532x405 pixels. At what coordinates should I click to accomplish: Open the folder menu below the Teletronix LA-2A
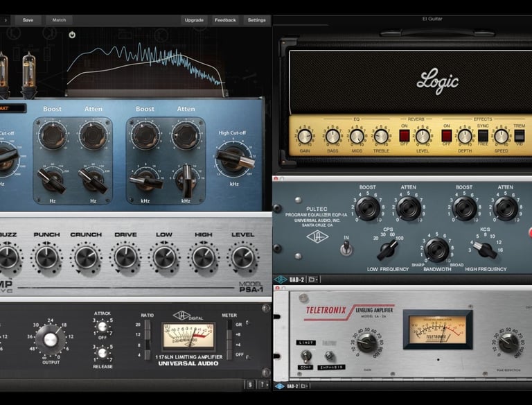click(304, 386)
